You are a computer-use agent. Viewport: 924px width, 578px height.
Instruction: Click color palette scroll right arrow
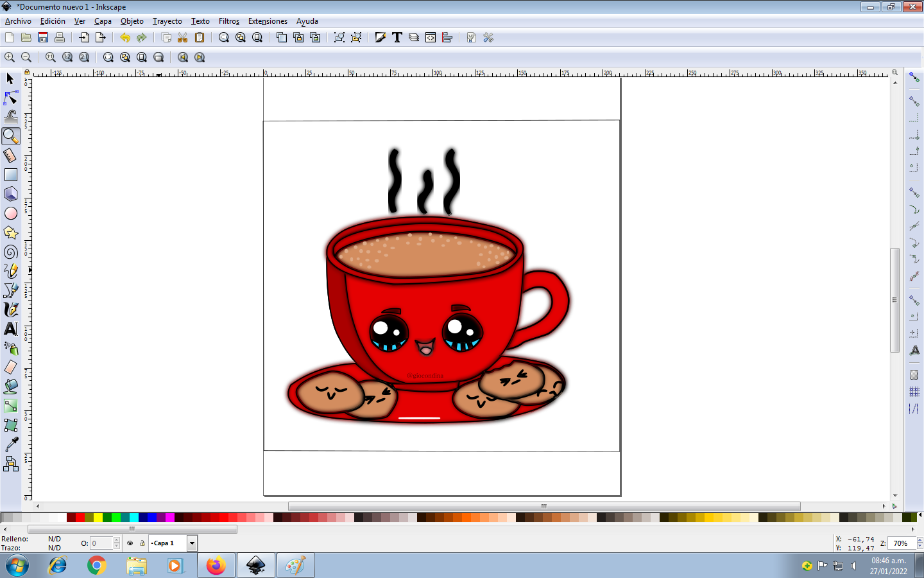click(912, 529)
